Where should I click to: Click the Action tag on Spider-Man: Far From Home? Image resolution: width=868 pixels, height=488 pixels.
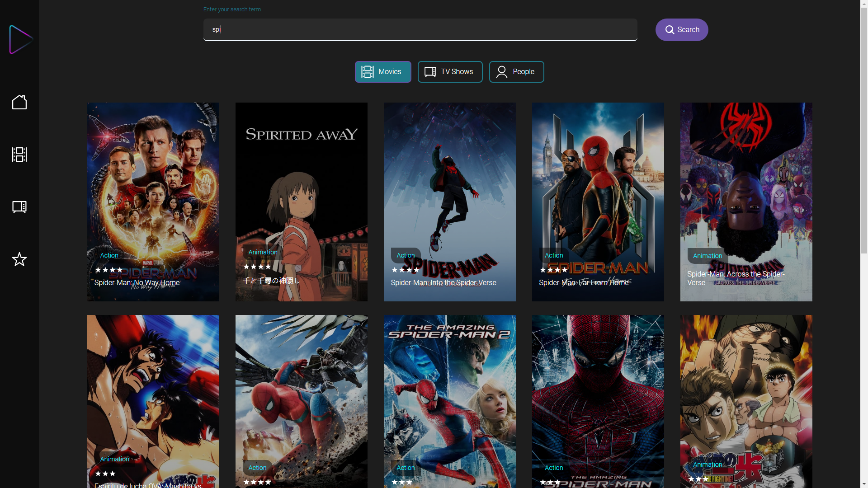tap(554, 255)
